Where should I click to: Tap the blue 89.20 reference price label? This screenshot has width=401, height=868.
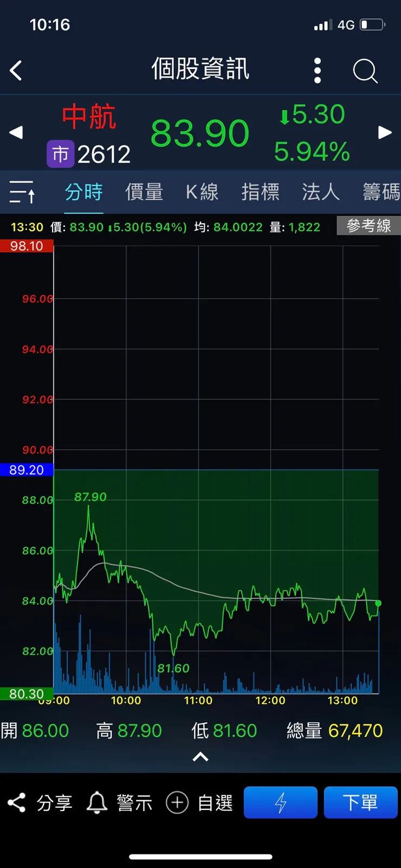tap(27, 470)
